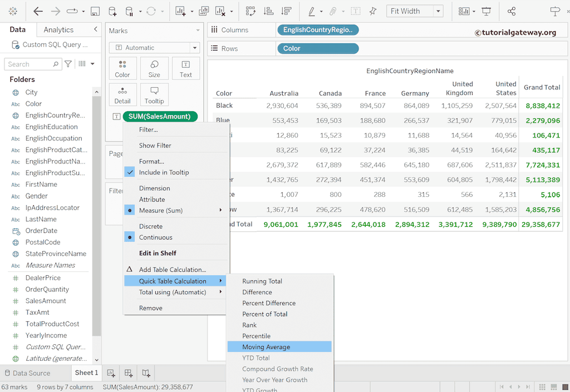Click the Duplicate Sheet toolbar icon
This screenshot has width=570, height=392.
pos(205,11)
